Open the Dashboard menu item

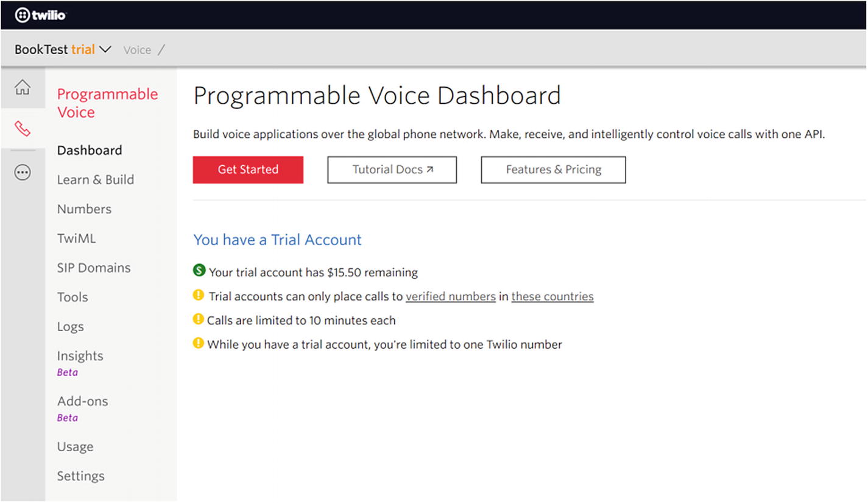90,150
